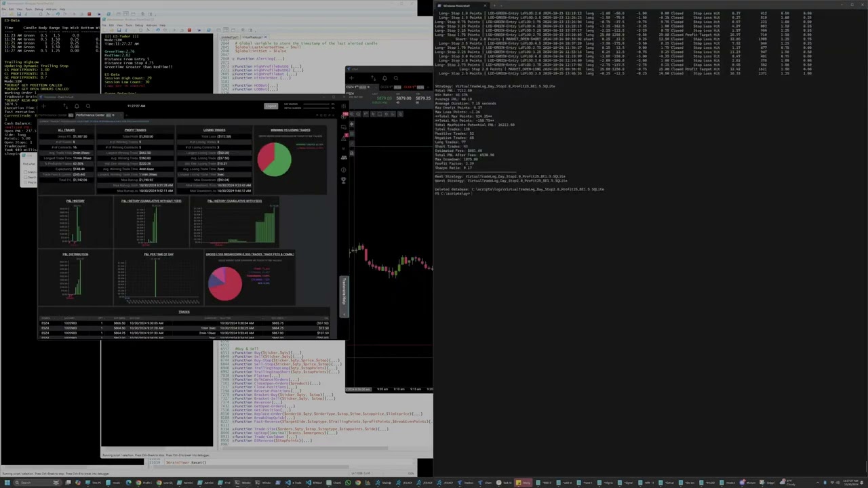Toggle the Search checkbox in Find dialog
Screen dimensions: 868x488
tap(25, 177)
